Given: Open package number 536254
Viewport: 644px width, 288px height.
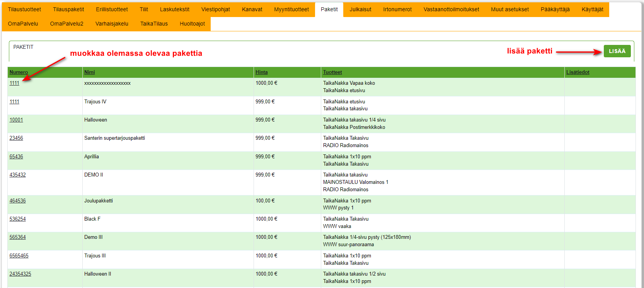Looking at the screenshot, I should coord(17,219).
